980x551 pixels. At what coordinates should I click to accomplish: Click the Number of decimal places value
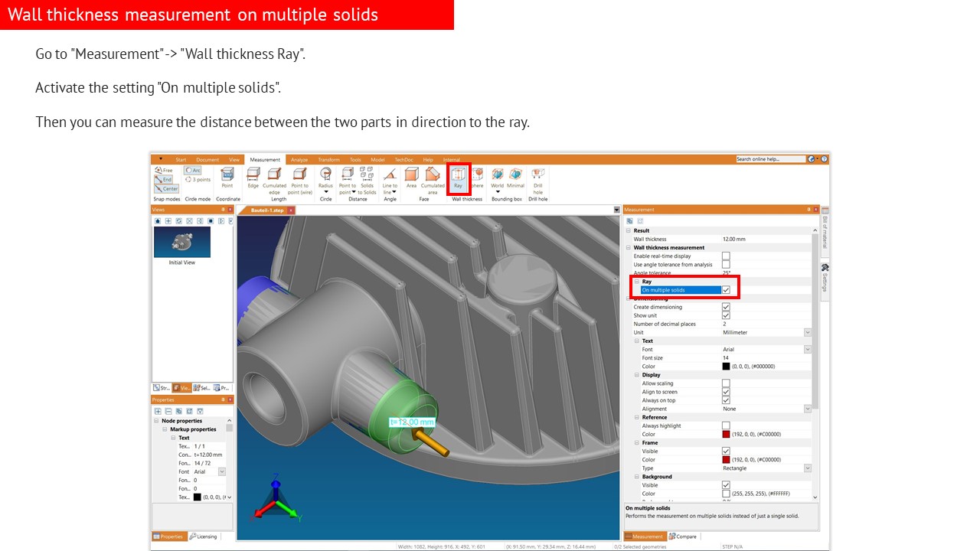click(x=766, y=324)
